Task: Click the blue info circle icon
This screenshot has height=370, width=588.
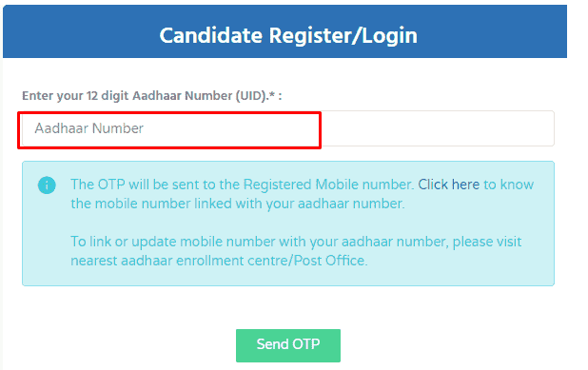Action: click(x=47, y=185)
